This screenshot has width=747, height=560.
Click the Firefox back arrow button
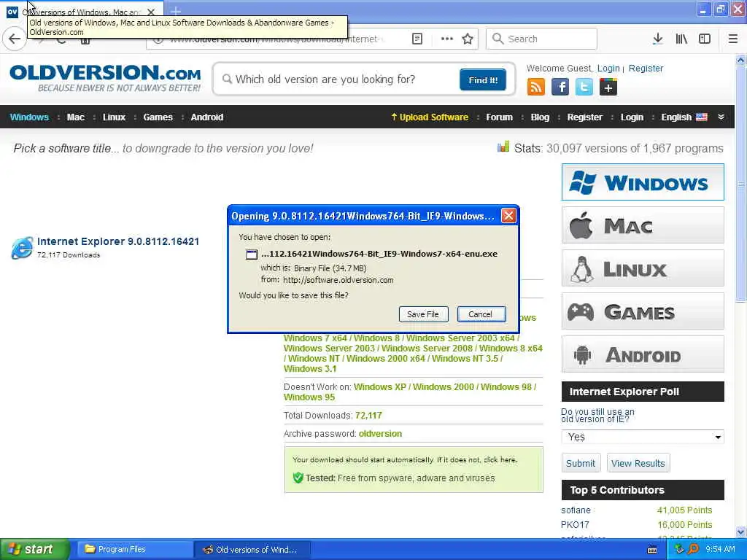15,39
